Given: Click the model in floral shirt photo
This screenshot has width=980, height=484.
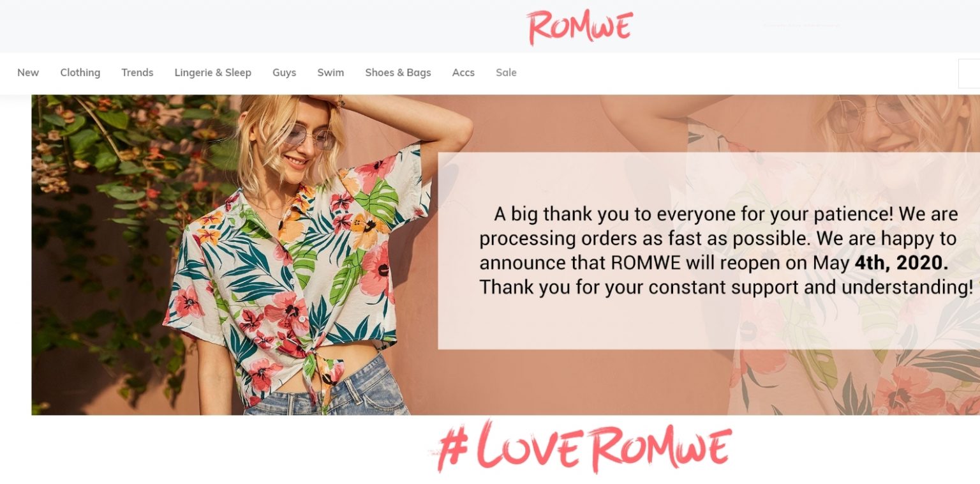Looking at the screenshot, I should (300, 255).
